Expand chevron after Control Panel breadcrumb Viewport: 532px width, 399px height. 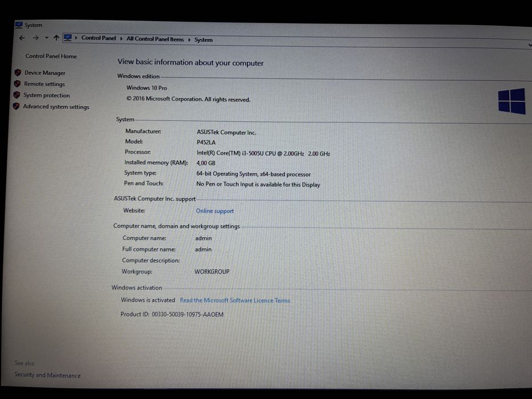pyautogui.click(x=121, y=39)
